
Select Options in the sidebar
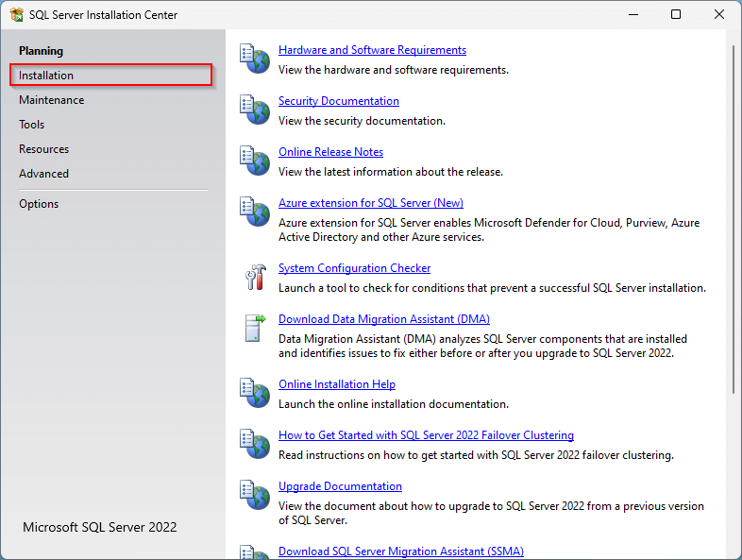(x=39, y=204)
